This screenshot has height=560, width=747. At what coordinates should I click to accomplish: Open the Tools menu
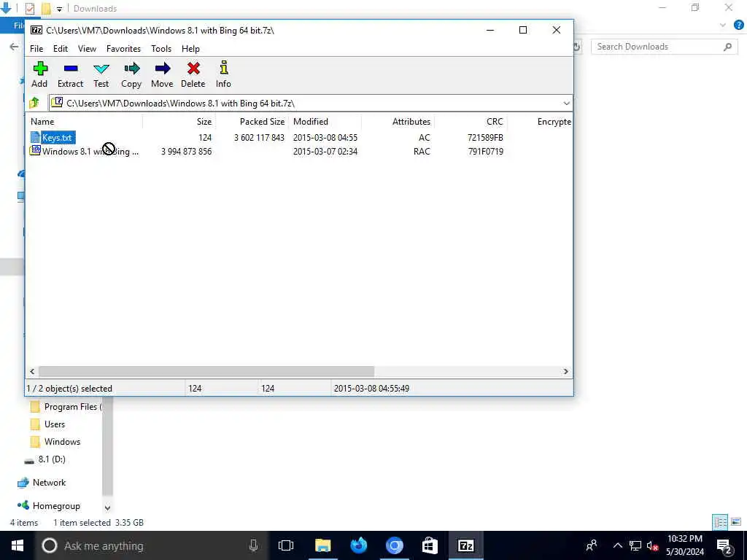point(161,49)
